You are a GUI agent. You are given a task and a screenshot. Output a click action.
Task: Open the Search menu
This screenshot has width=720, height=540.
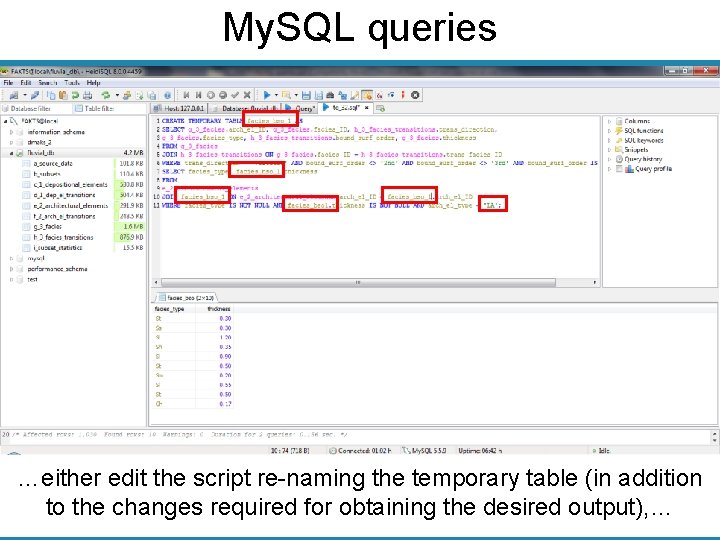(x=48, y=83)
